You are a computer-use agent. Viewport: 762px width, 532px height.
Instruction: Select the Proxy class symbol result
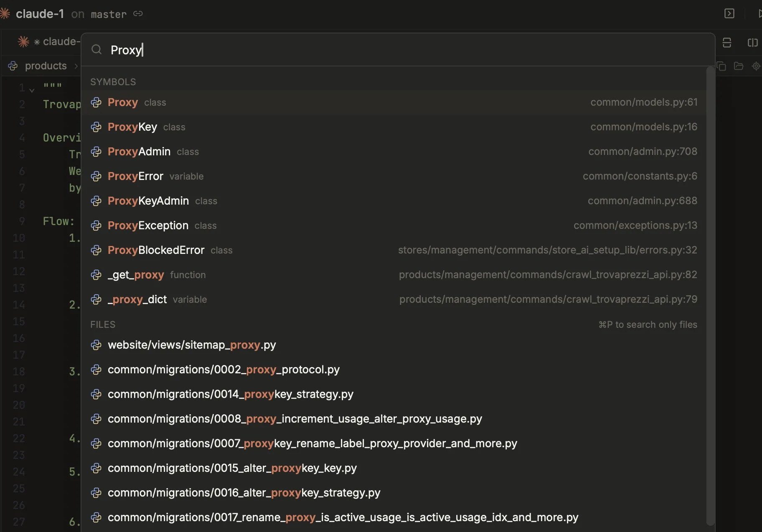tap(394, 102)
